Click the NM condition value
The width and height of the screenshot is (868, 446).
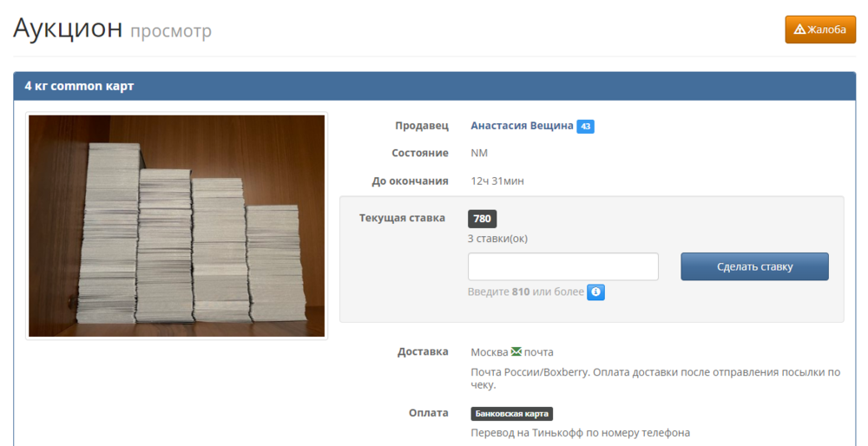point(479,154)
